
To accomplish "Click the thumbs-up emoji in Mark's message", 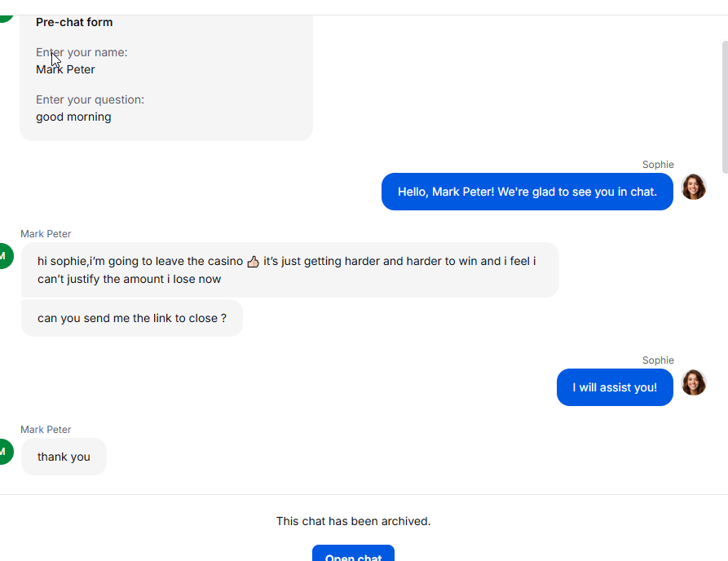I will (x=253, y=262).
